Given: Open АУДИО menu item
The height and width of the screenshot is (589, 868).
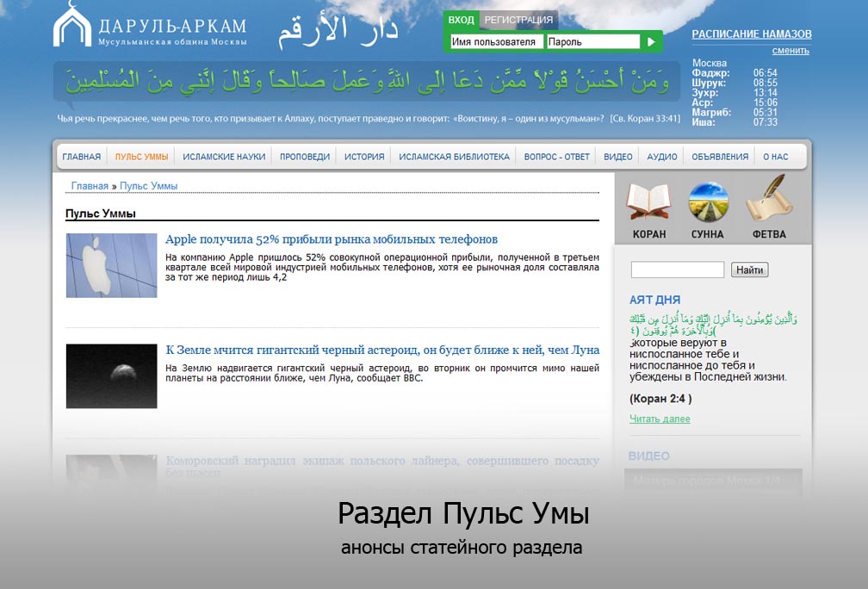Looking at the screenshot, I should (662, 158).
